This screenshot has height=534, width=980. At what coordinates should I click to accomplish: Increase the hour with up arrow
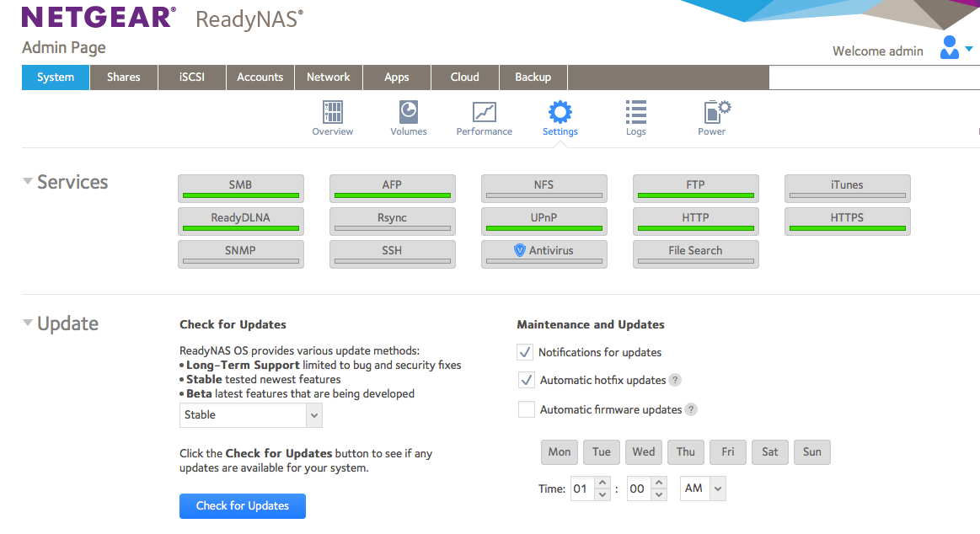[x=602, y=483]
